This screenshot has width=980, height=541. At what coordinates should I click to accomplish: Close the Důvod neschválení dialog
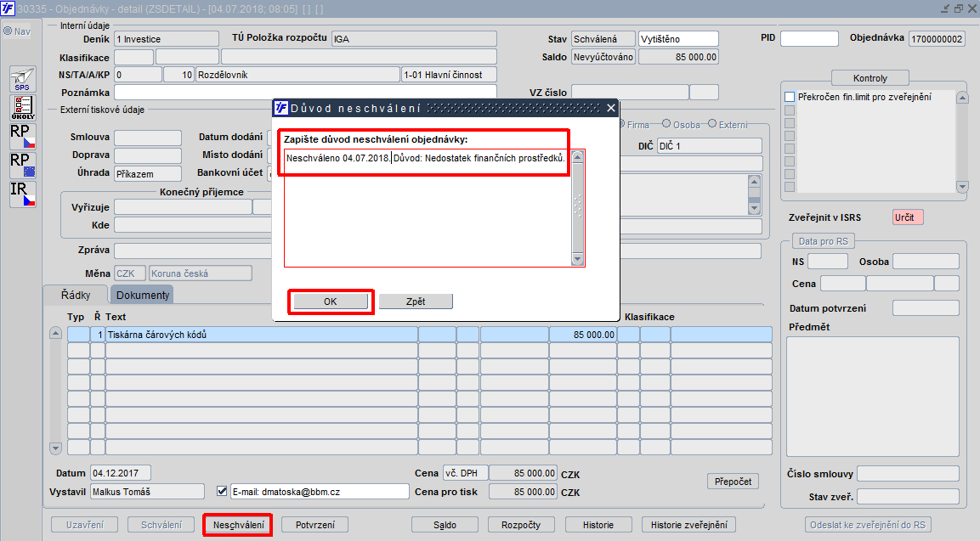click(x=610, y=108)
